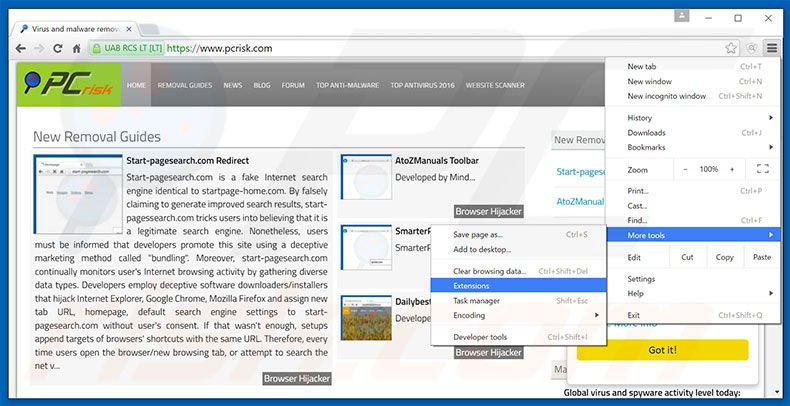This screenshot has height=406, width=790.
Task: Open FORUM nav link
Action: click(x=293, y=85)
